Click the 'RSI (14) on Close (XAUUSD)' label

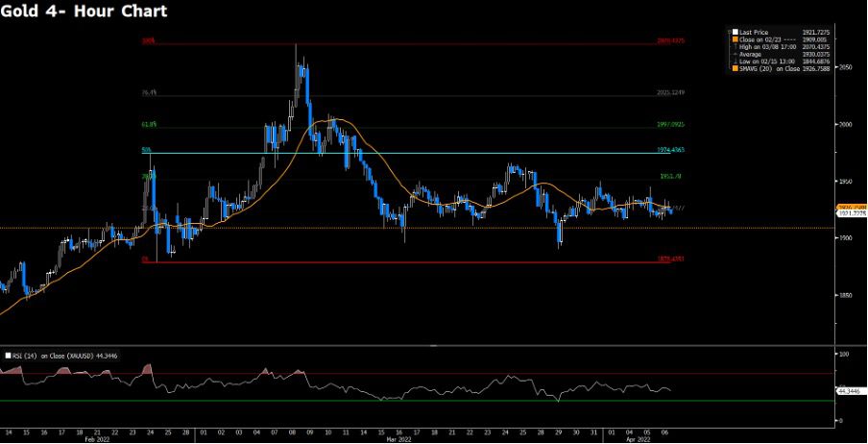pyautogui.click(x=53, y=355)
